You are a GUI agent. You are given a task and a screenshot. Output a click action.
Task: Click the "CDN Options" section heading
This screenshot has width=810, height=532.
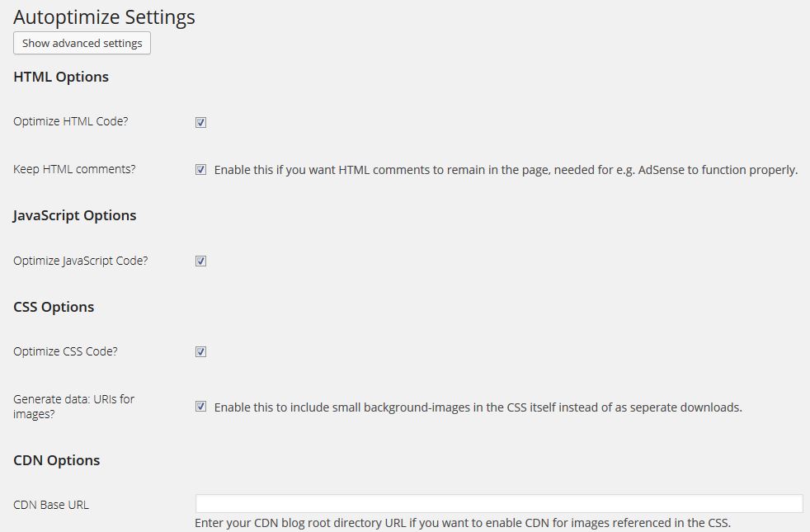(55, 459)
